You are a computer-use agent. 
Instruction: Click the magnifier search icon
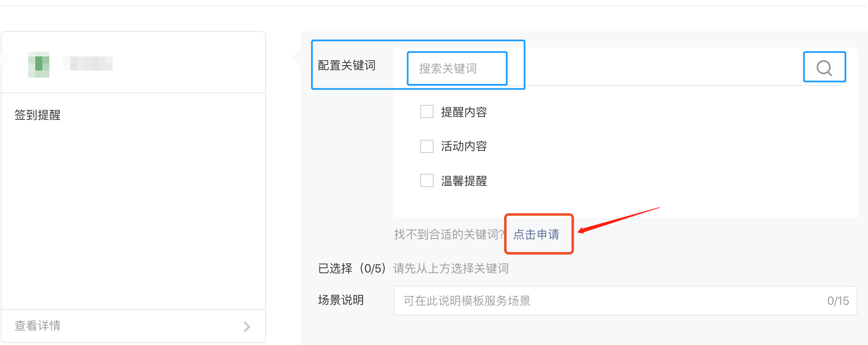pyautogui.click(x=824, y=68)
